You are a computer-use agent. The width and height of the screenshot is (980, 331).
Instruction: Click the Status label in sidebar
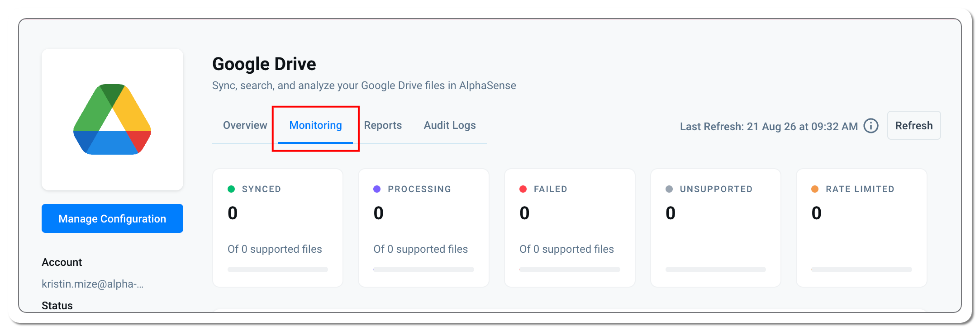pos(57,306)
